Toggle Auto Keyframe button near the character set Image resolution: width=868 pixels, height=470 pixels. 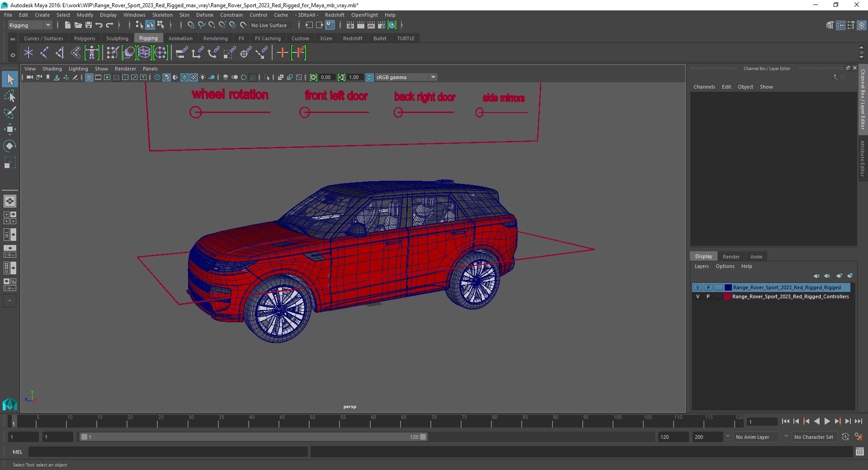845,437
